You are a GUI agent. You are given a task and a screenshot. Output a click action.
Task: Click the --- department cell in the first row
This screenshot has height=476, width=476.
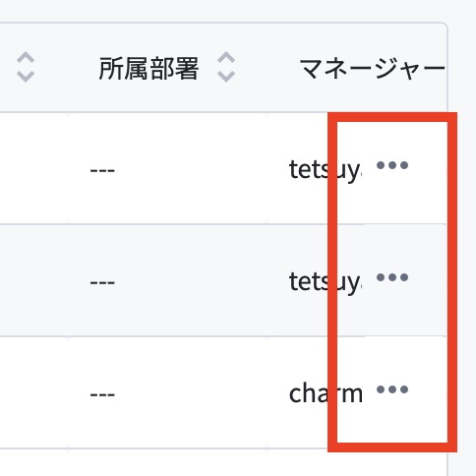click(x=102, y=170)
